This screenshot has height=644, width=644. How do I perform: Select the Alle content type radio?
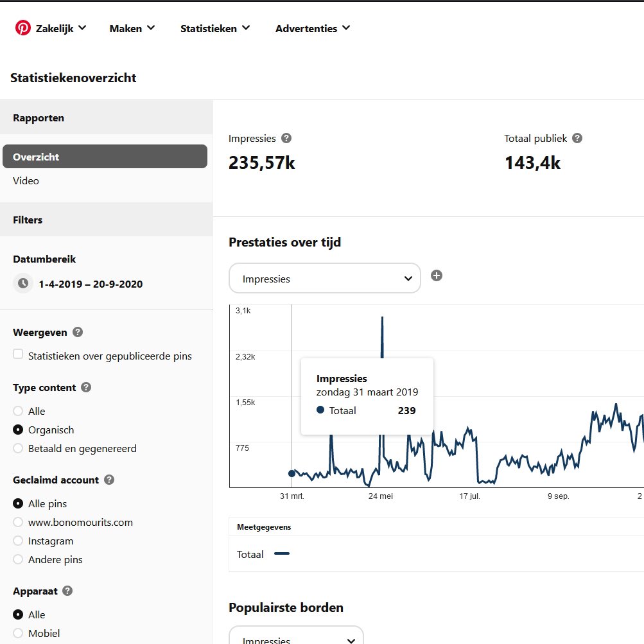click(18, 411)
